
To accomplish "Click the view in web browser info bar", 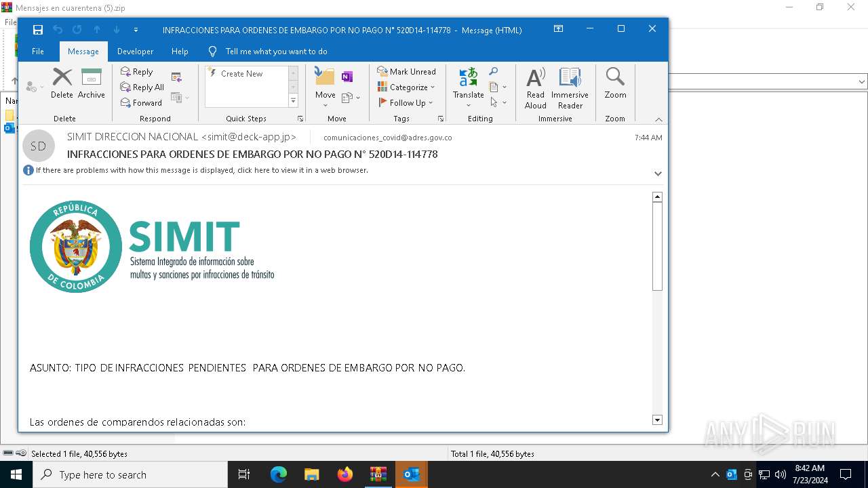I will click(201, 170).
